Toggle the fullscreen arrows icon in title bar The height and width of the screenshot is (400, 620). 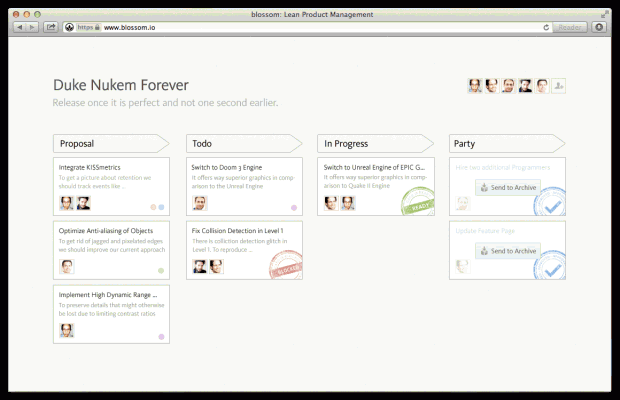(604, 15)
